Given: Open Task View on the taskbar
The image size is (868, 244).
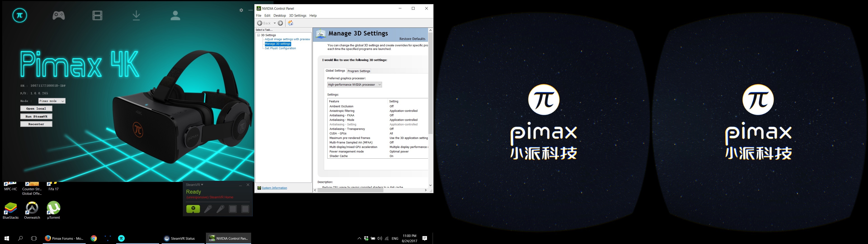Looking at the screenshot, I should click(34, 238).
